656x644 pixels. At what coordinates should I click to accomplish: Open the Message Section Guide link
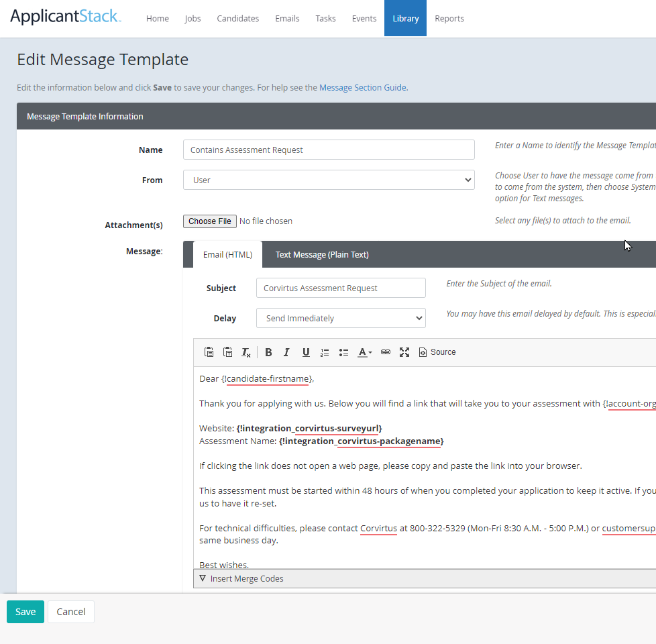coord(362,87)
